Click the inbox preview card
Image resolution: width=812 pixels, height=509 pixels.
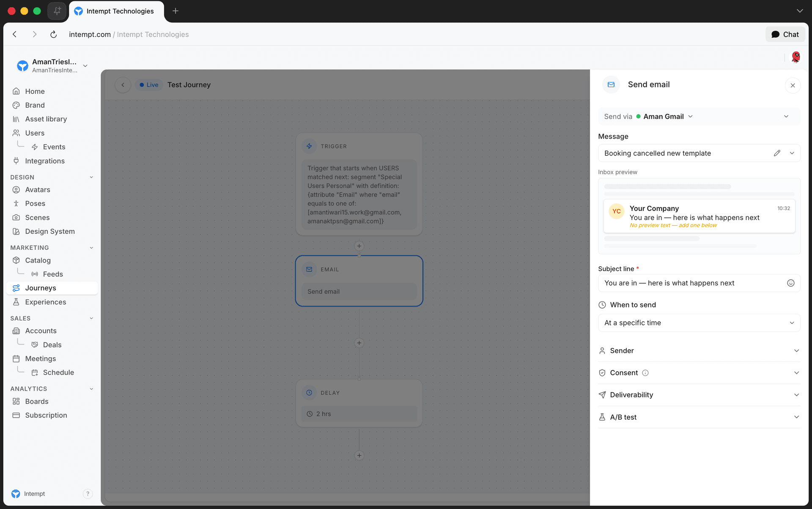[699, 216]
